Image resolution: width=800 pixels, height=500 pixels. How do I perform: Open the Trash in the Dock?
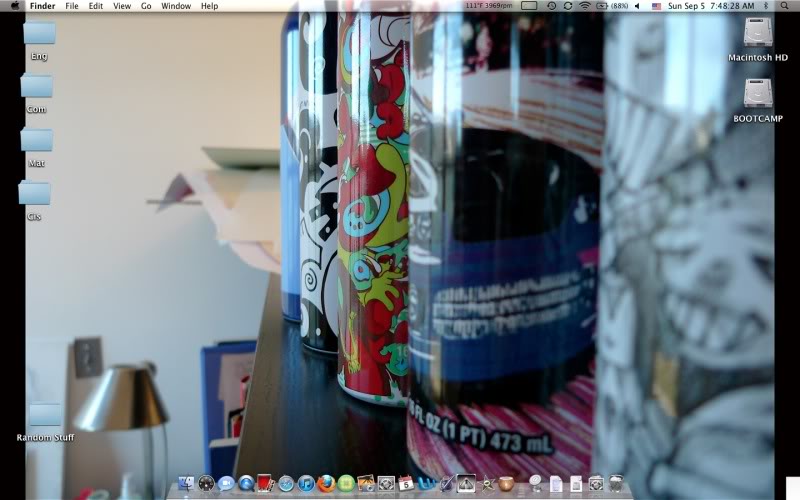(616, 483)
